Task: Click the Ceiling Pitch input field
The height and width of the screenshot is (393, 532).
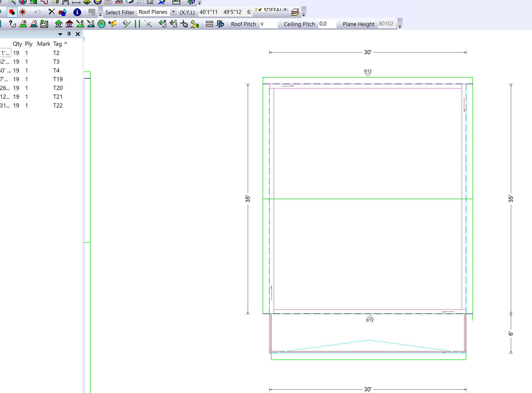Action: [x=327, y=24]
